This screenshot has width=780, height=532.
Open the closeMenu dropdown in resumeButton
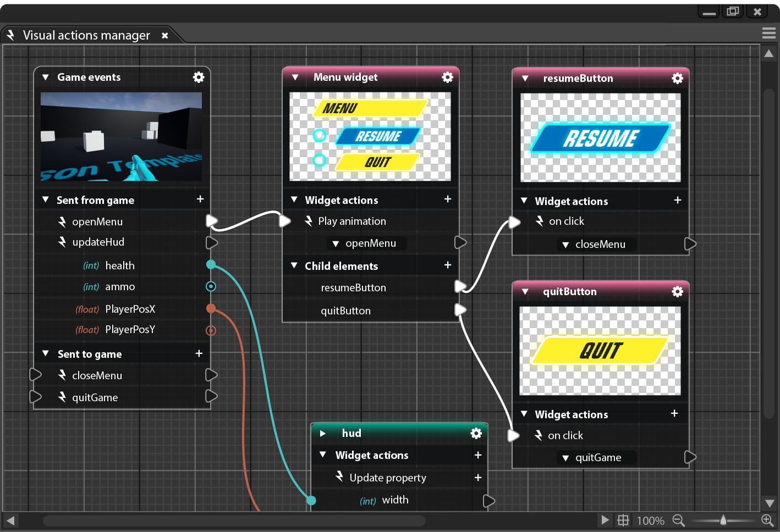[597, 245]
